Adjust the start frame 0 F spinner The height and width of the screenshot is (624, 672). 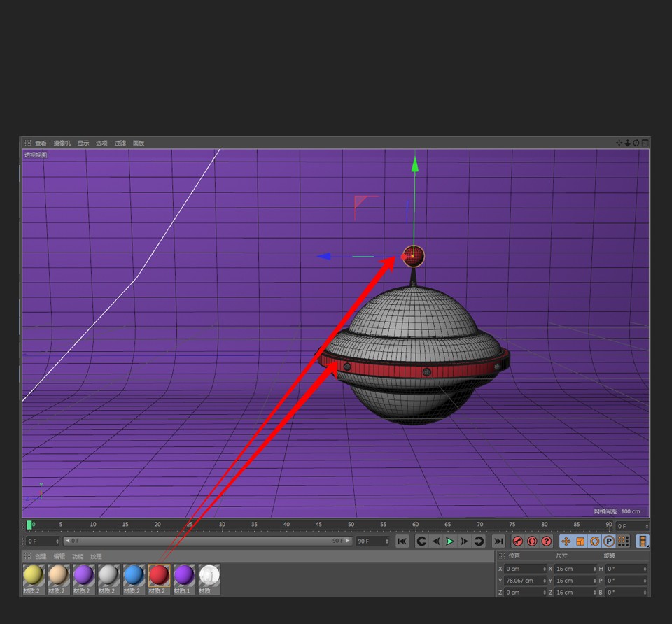click(57, 541)
